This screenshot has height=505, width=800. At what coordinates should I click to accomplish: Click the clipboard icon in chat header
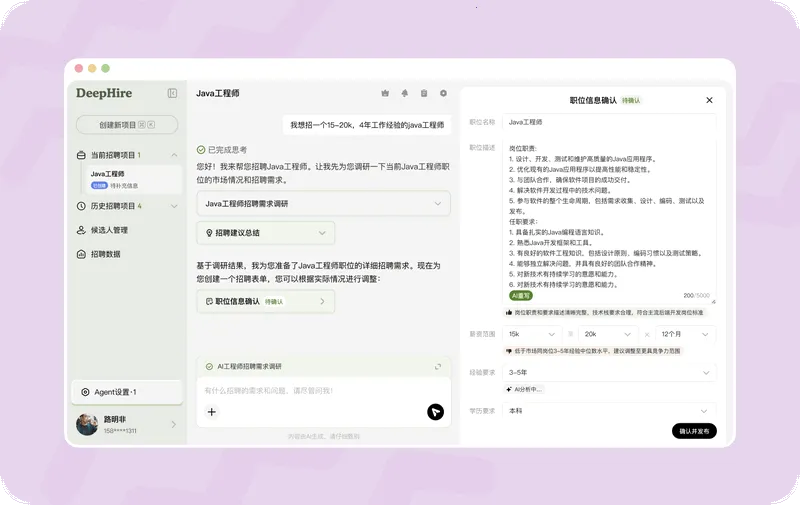coord(424,93)
